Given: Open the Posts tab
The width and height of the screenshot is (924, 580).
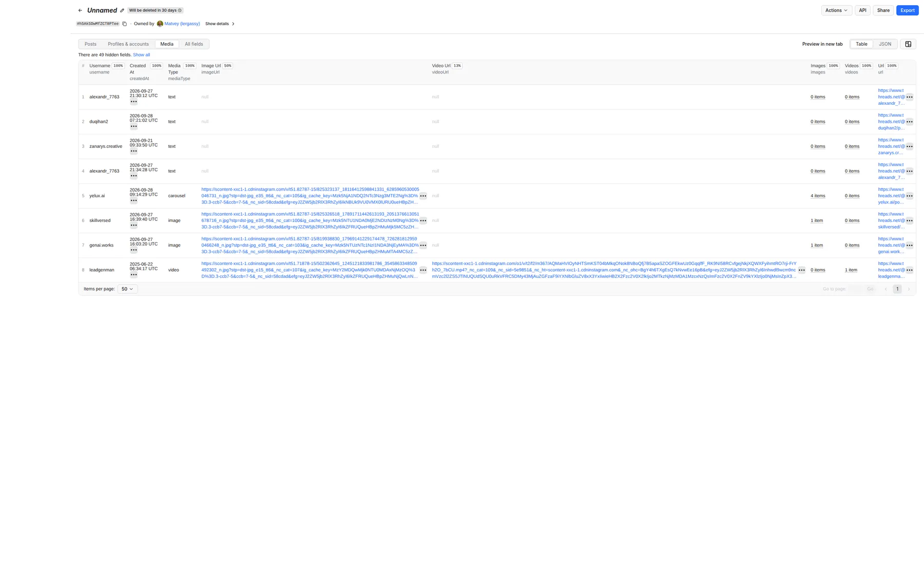Looking at the screenshot, I should 90,44.
